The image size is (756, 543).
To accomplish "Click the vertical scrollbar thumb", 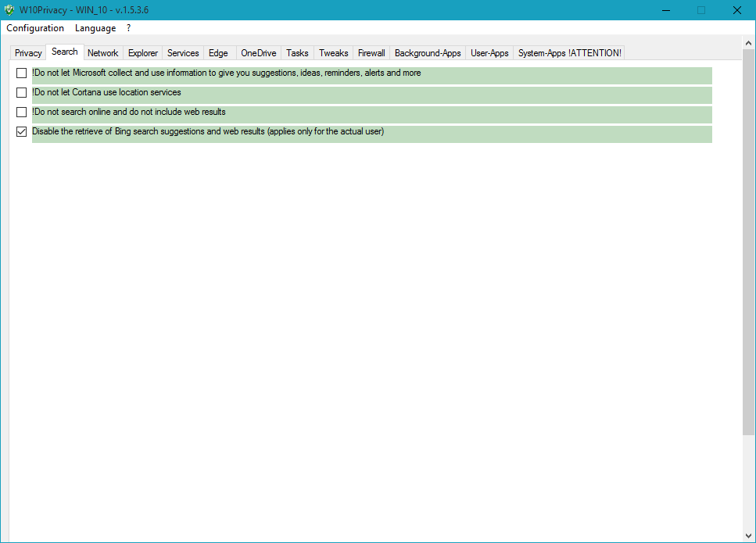I will 748,242.
